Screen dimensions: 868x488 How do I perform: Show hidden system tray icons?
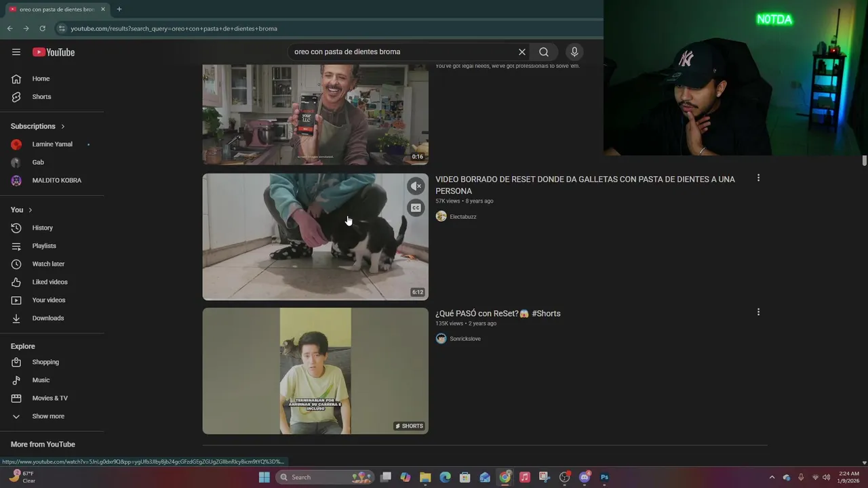(772, 477)
